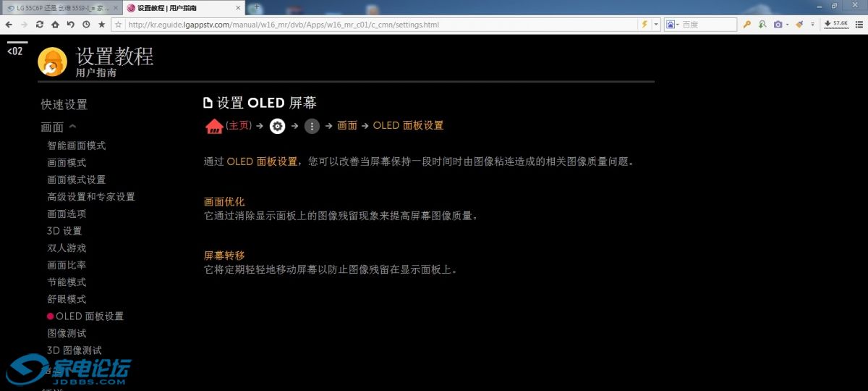Image resolution: width=868 pixels, height=391 pixels.
Task: Go to the browser home page icon
Action: coord(55,25)
